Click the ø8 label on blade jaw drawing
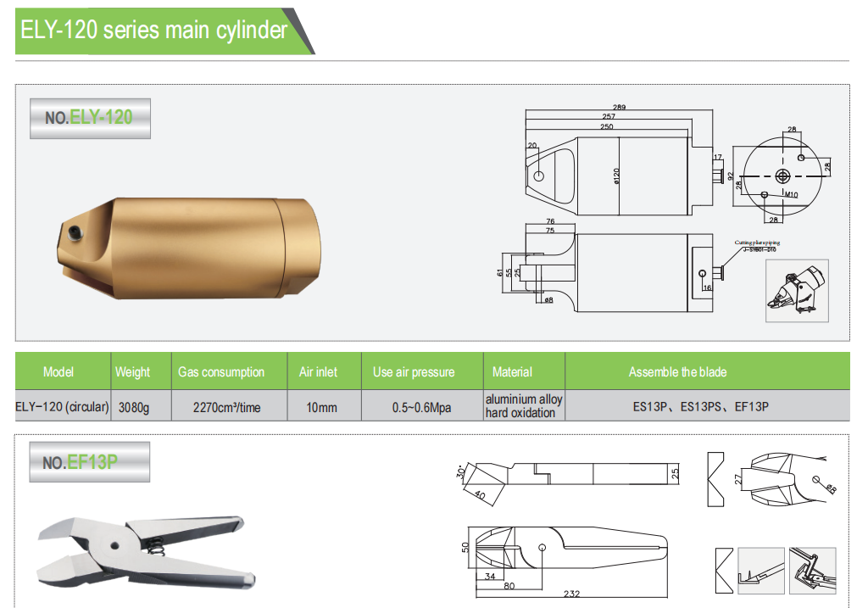Image resolution: width=868 pixels, height=608 pixels. coord(831,488)
